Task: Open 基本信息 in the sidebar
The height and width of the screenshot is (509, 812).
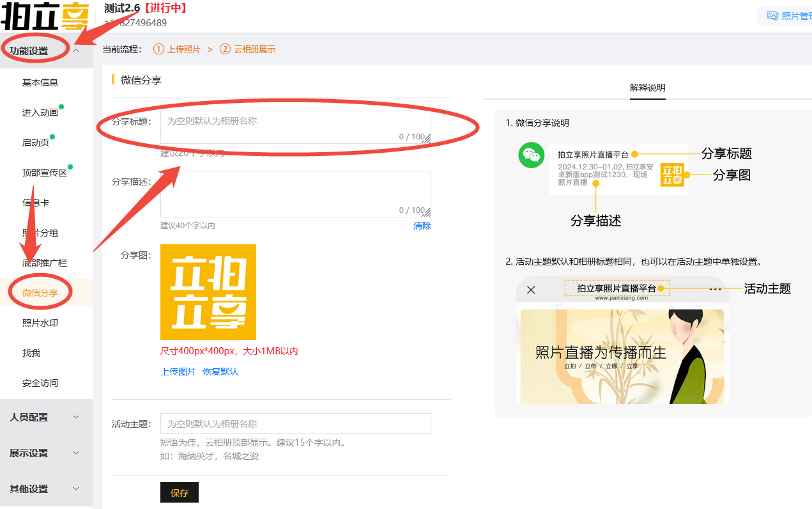Action: click(40, 82)
